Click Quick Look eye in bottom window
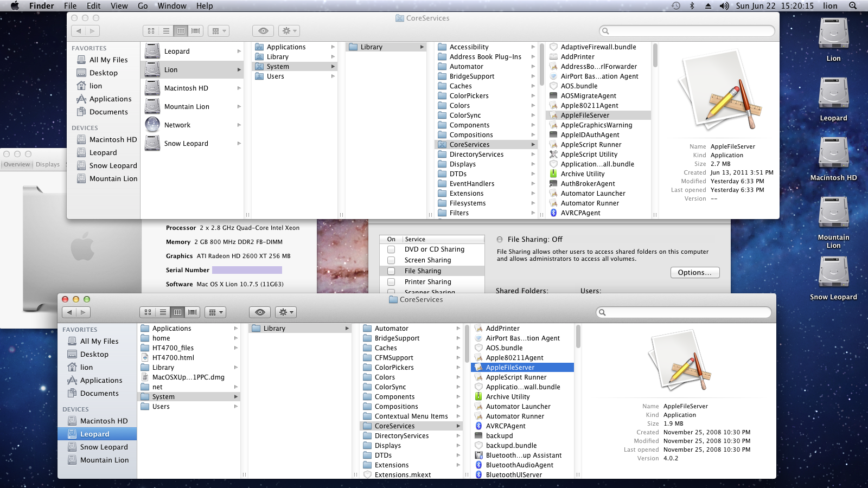 click(260, 312)
